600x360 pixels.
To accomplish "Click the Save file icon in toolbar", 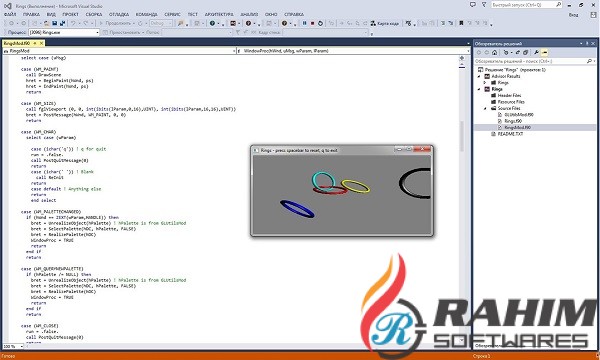I will coord(54,23).
